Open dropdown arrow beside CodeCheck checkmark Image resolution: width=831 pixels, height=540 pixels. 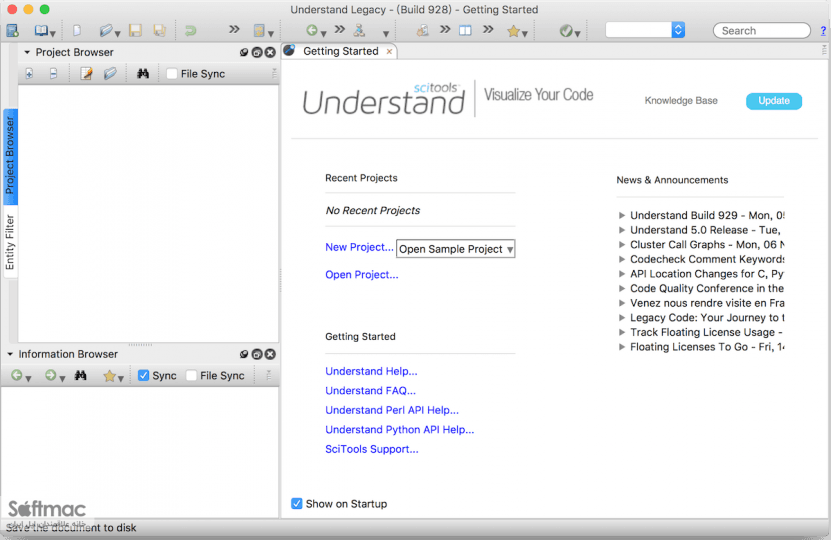(578, 34)
